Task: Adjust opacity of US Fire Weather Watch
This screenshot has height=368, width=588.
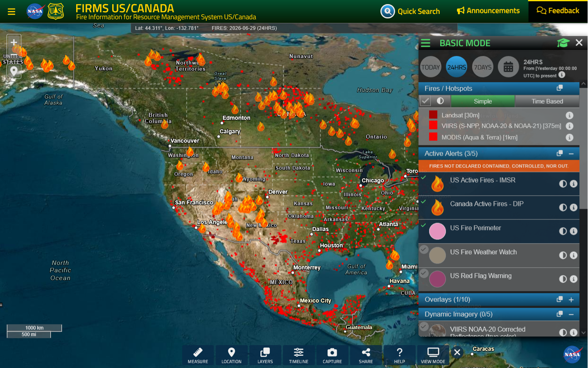Action: coord(563,255)
